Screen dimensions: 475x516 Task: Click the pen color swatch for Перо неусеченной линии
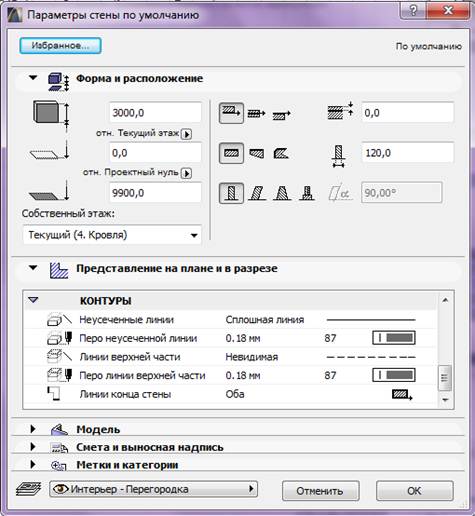(x=394, y=338)
